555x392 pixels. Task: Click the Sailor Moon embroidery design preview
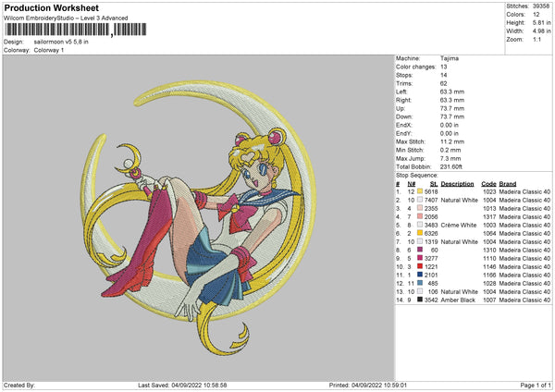click(198, 218)
